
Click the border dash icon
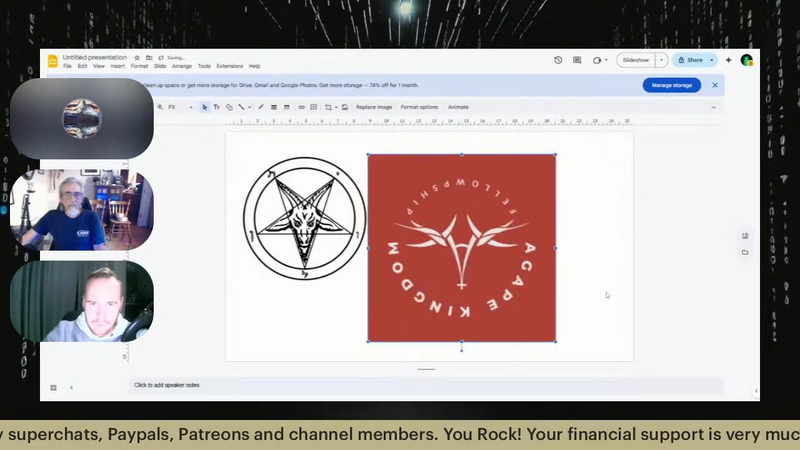point(287,107)
